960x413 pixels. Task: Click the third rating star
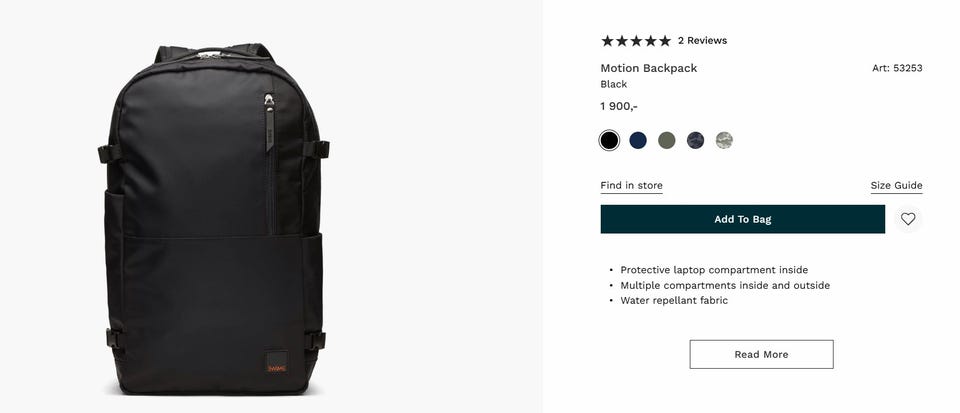coord(636,41)
